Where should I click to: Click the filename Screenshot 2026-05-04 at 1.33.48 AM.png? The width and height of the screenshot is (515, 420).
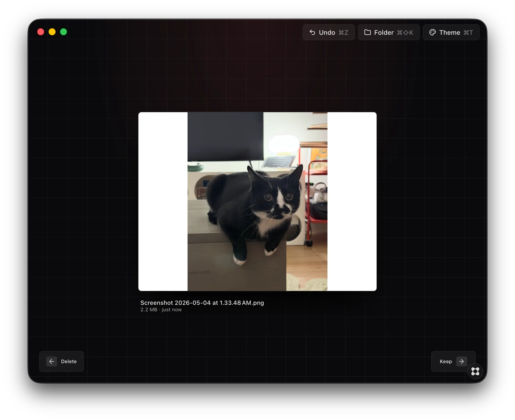(202, 303)
